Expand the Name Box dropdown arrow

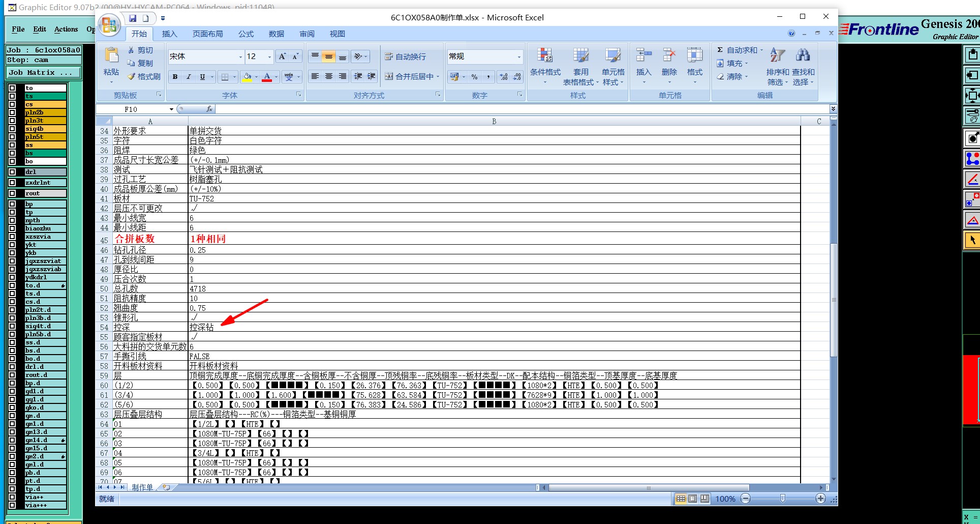coord(171,109)
